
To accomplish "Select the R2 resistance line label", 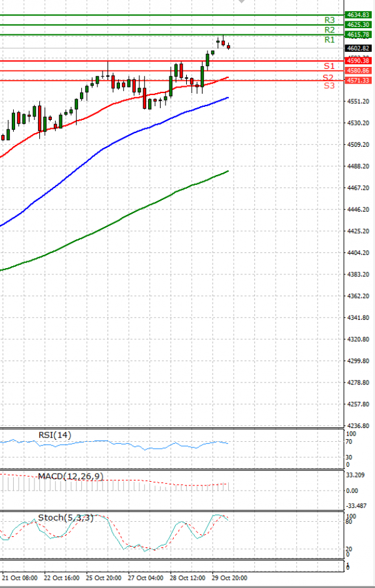I will click(329, 29).
